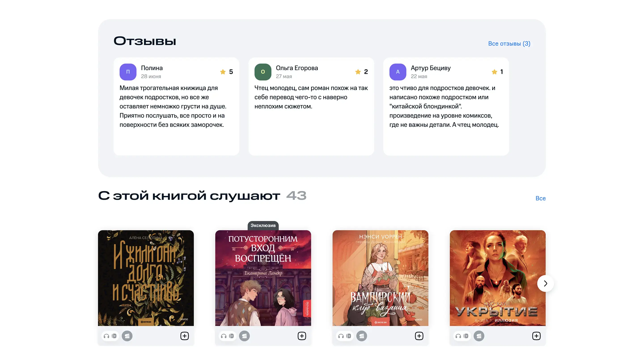Open 'Все' link for listened-together books
The image size is (644, 362).
[540, 198]
